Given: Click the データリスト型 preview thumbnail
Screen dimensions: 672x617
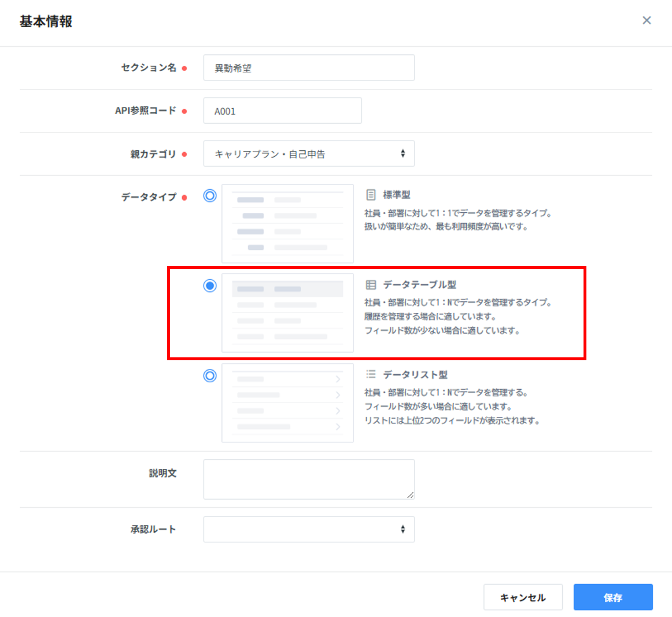Looking at the screenshot, I should [287, 403].
